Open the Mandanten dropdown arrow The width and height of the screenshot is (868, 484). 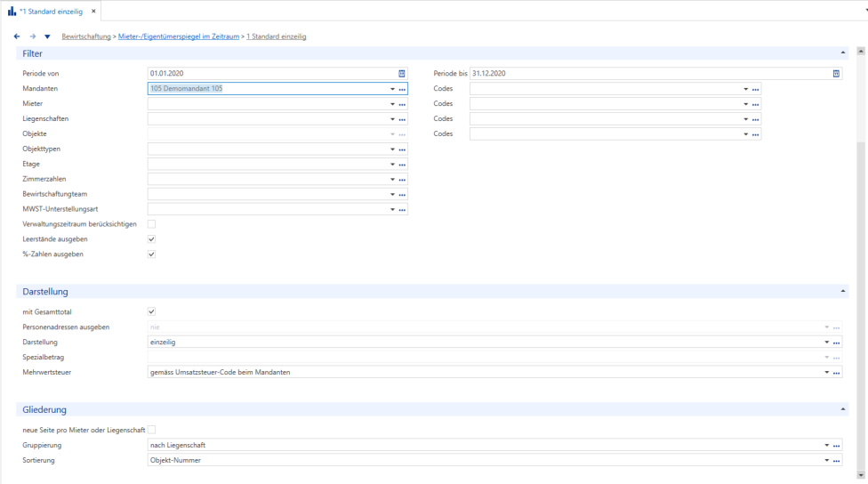pyautogui.click(x=392, y=89)
